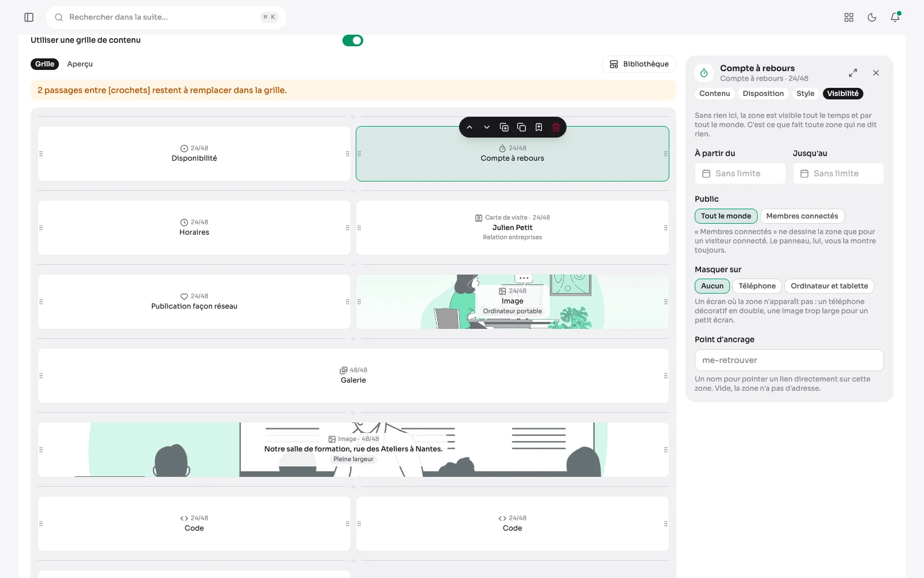Screen dimensions: 924x578
Task: Toggle Utiliser une grille de contenu switch
Action: pyautogui.click(x=353, y=40)
